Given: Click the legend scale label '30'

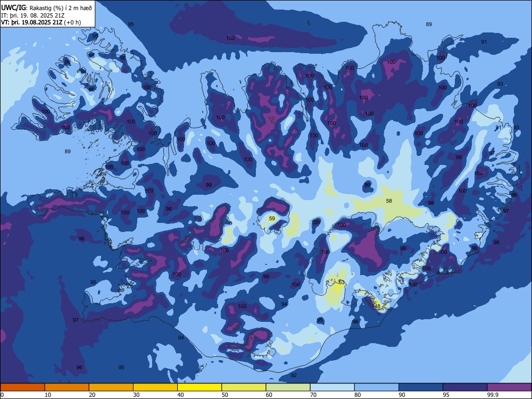Looking at the screenshot, I should tap(136, 395).
